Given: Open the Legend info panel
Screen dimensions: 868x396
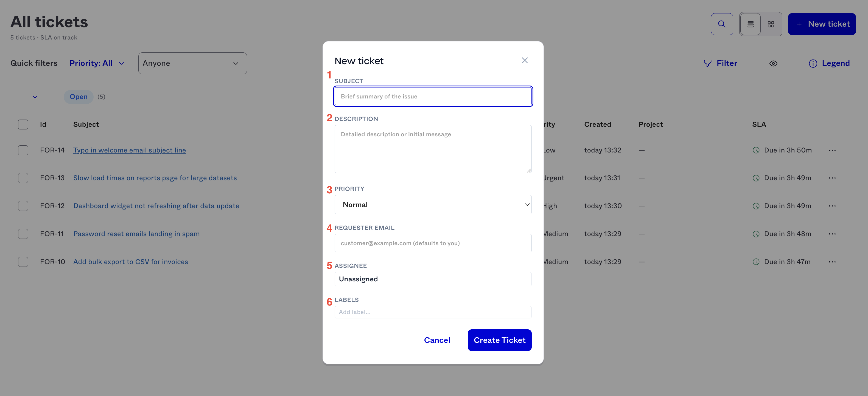Looking at the screenshot, I should pos(829,63).
